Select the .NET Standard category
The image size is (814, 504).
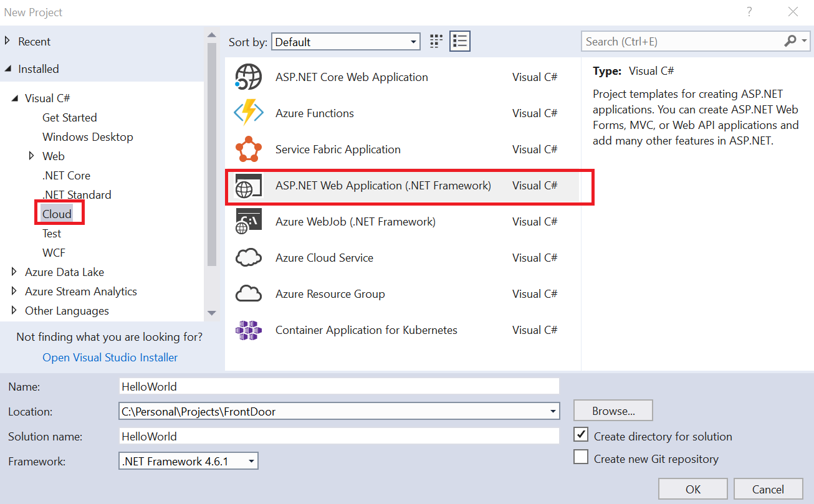pyautogui.click(x=77, y=194)
